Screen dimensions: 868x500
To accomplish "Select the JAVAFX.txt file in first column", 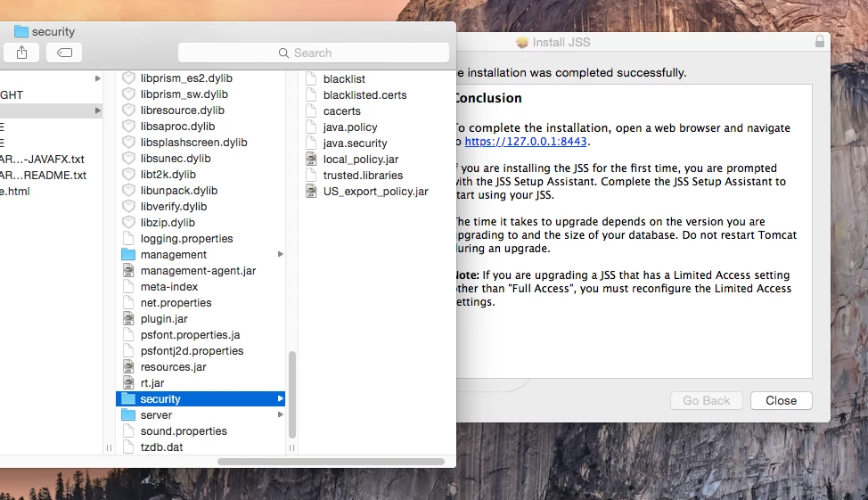I will tap(42, 159).
